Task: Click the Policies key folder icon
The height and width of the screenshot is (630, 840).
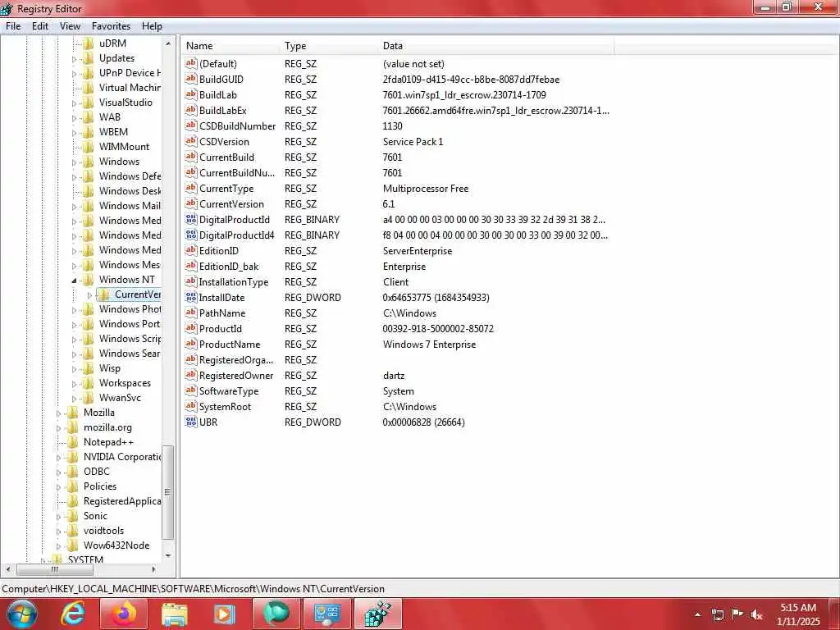Action: coord(73,486)
